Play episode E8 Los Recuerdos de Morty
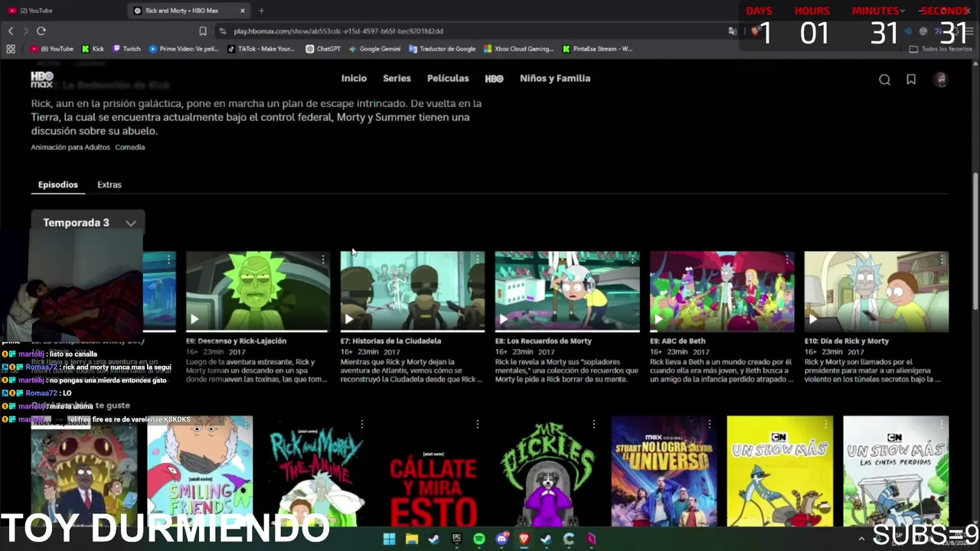Viewport: 980px width, 551px height. 504,319
